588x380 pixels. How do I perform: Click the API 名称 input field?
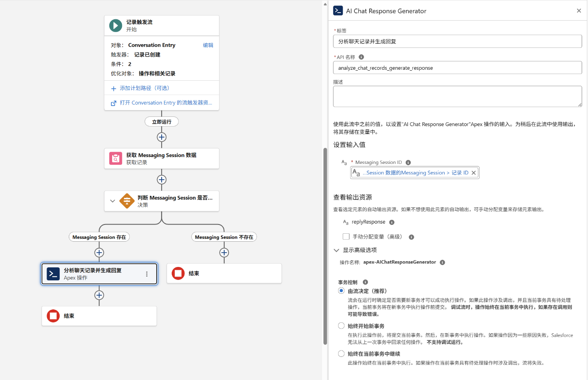click(457, 68)
